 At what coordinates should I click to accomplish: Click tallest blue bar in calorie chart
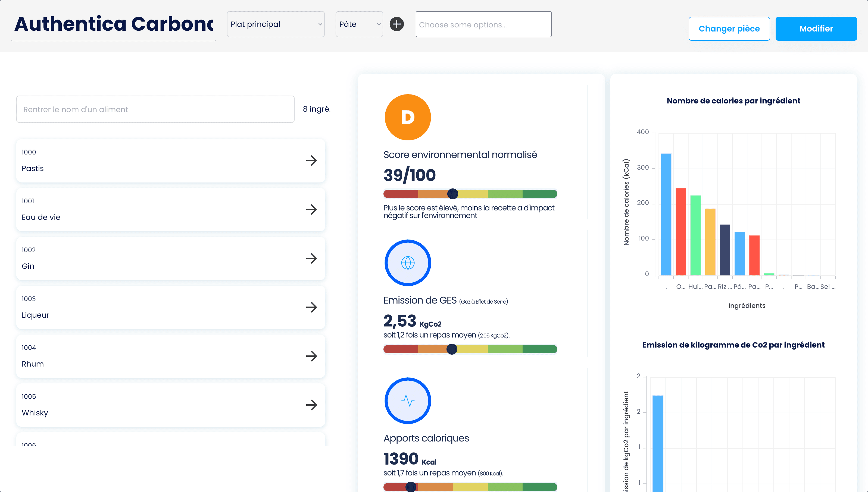[x=666, y=215]
